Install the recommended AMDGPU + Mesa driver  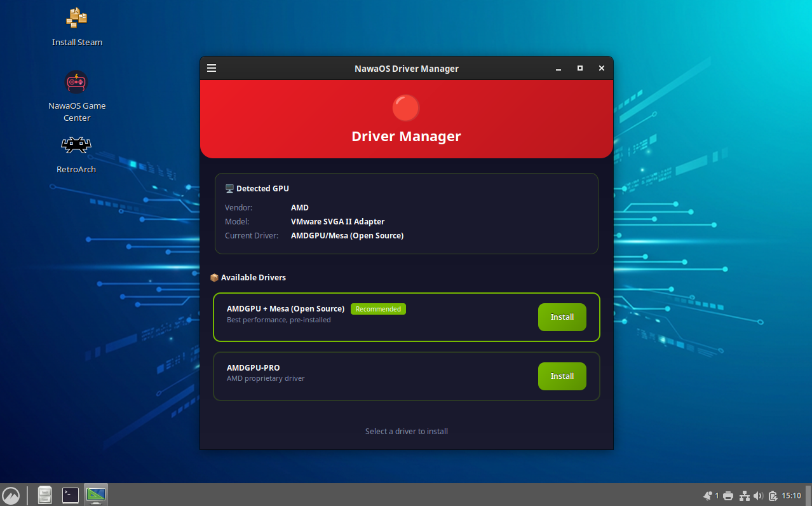562,317
